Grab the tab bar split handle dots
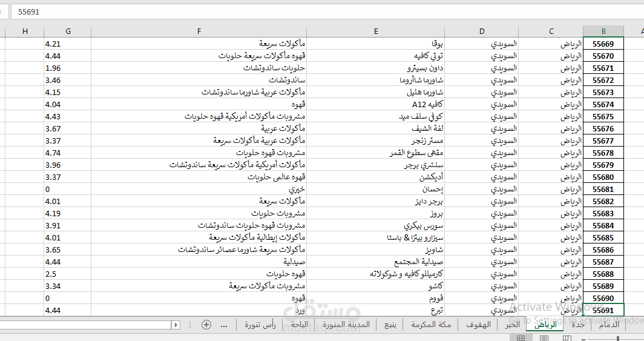The image size is (644, 341). (190, 325)
